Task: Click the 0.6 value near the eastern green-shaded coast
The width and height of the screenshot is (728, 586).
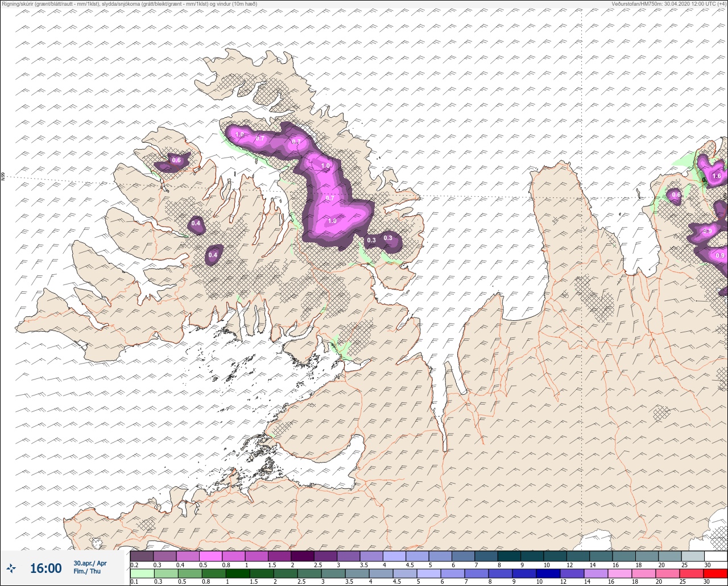Action: pyautogui.click(x=676, y=195)
